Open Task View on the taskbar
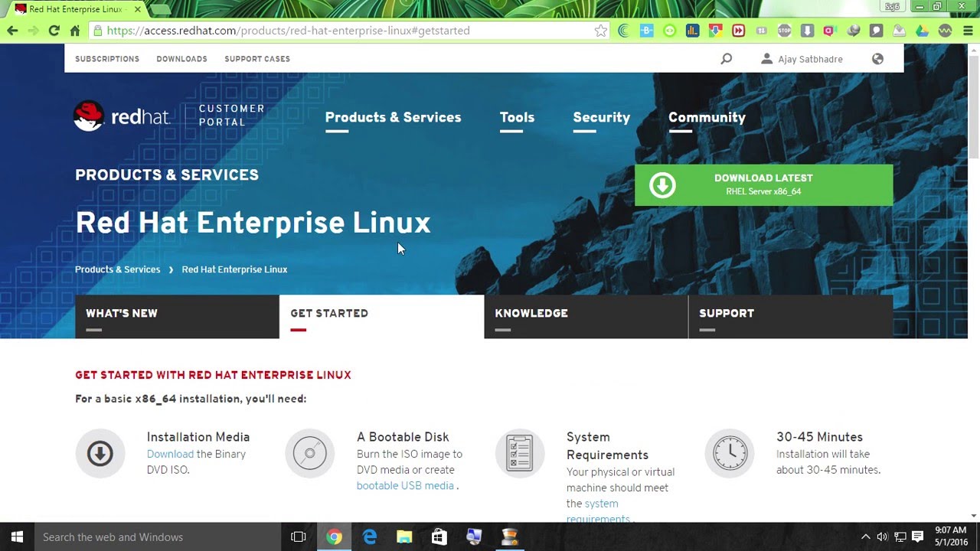The width and height of the screenshot is (980, 551). click(299, 537)
